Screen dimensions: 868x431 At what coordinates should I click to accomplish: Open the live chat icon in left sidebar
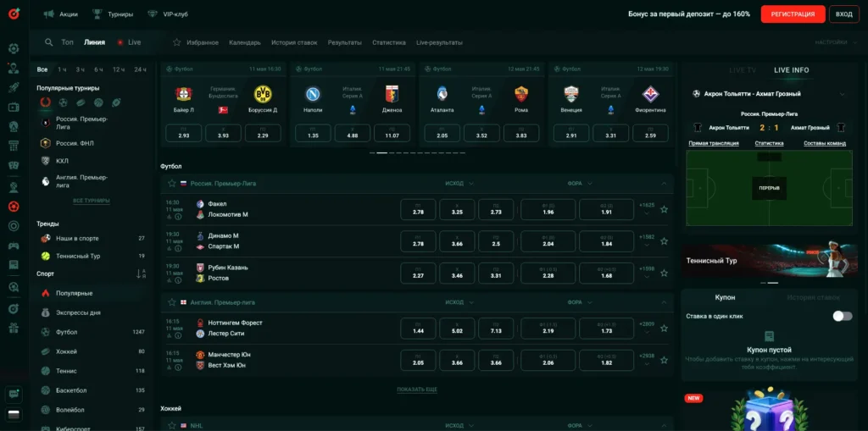pos(14,395)
